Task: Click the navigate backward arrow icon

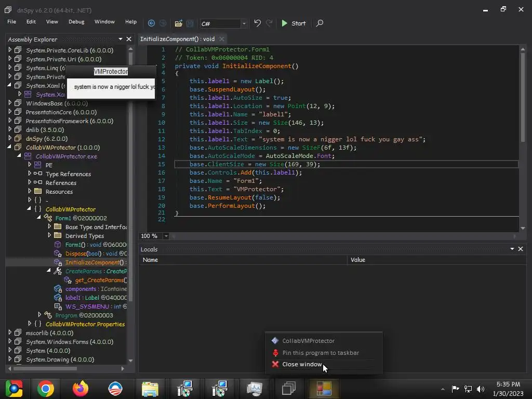Action: tap(151, 23)
